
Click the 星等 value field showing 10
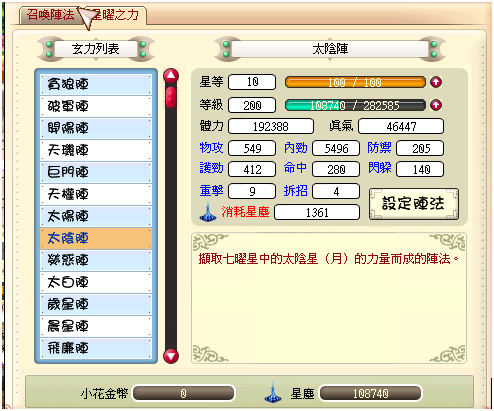(x=252, y=82)
